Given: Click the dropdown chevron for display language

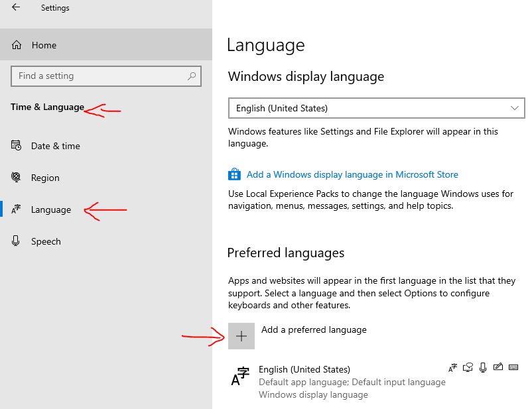Looking at the screenshot, I should (515, 108).
